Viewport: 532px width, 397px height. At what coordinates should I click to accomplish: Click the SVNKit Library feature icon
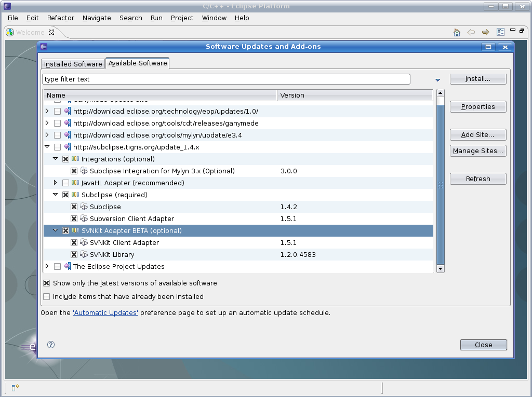point(84,255)
